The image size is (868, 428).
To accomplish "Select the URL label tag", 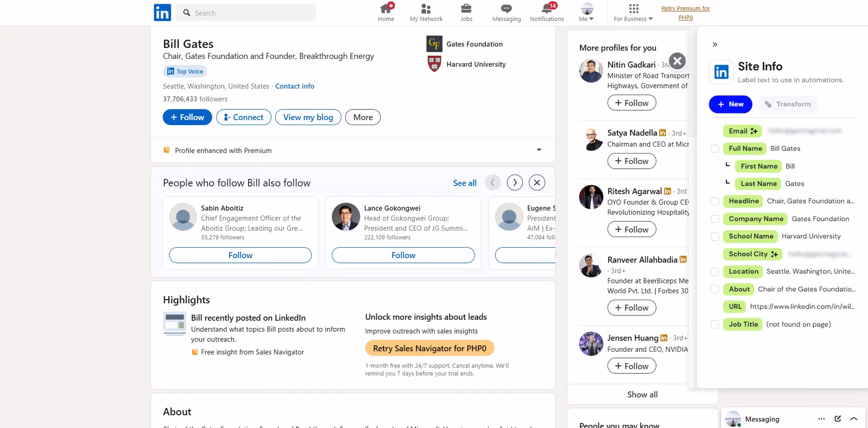I will point(735,307).
